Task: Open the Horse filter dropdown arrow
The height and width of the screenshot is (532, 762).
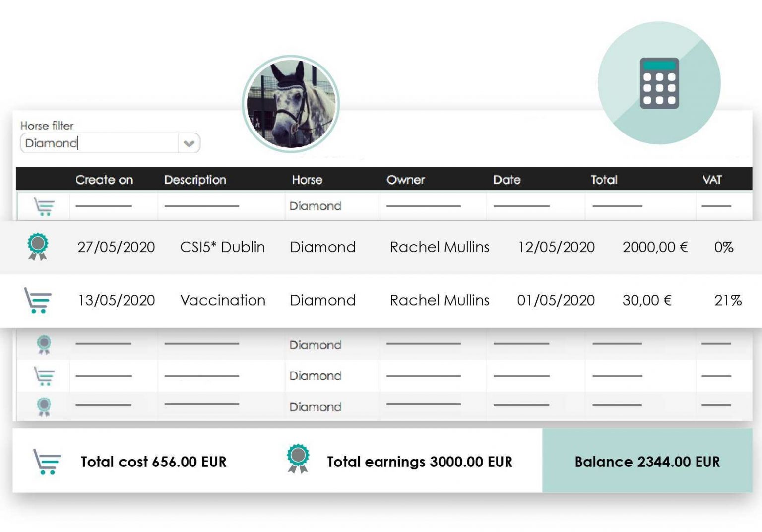Action: [x=189, y=143]
